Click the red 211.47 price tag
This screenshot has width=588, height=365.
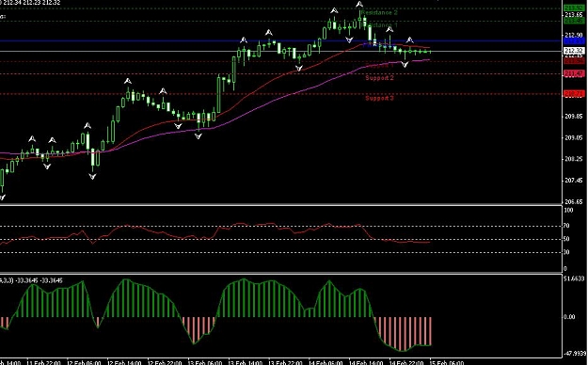tap(574, 73)
